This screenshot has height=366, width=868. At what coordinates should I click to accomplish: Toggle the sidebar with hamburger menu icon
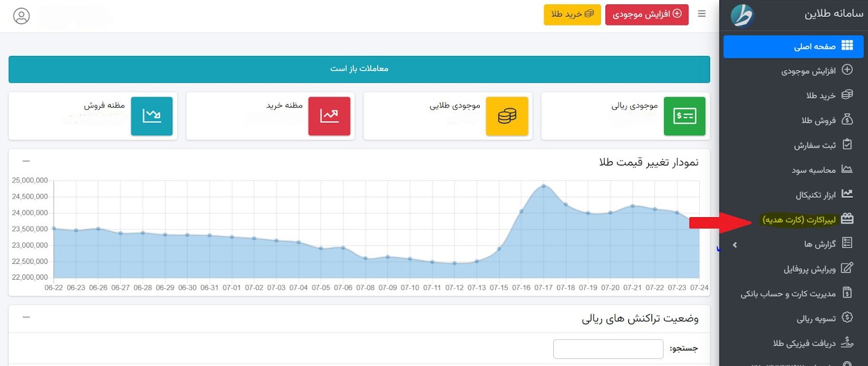pyautogui.click(x=701, y=14)
